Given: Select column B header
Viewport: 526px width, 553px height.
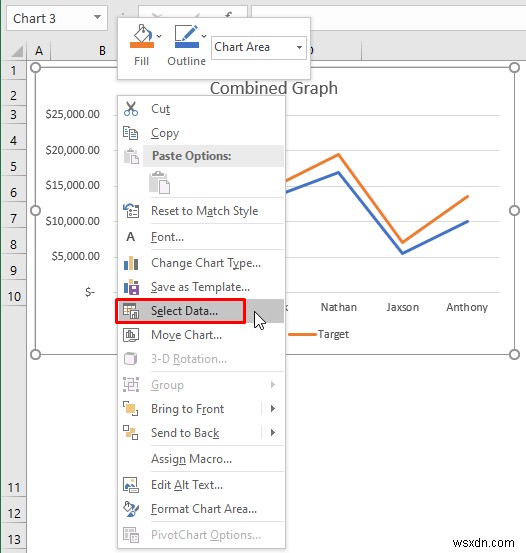Looking at the screenshot, I should coord(102,51).
